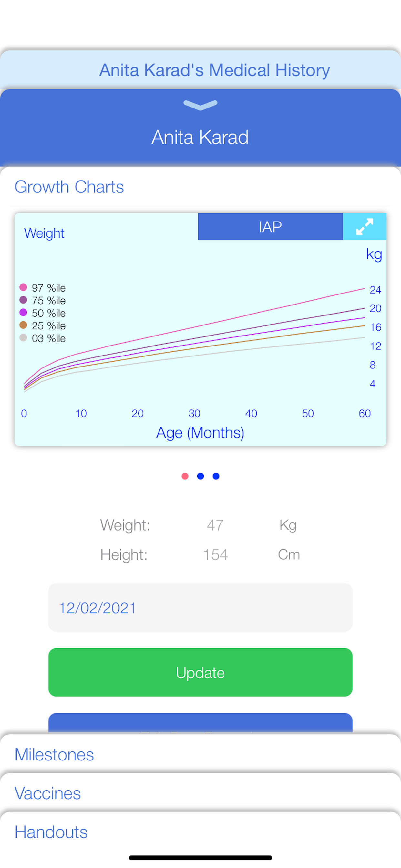Click the 03 %ile grey legend dot
This screenshot has height=868, width=401.
click(x=23, y=337)
